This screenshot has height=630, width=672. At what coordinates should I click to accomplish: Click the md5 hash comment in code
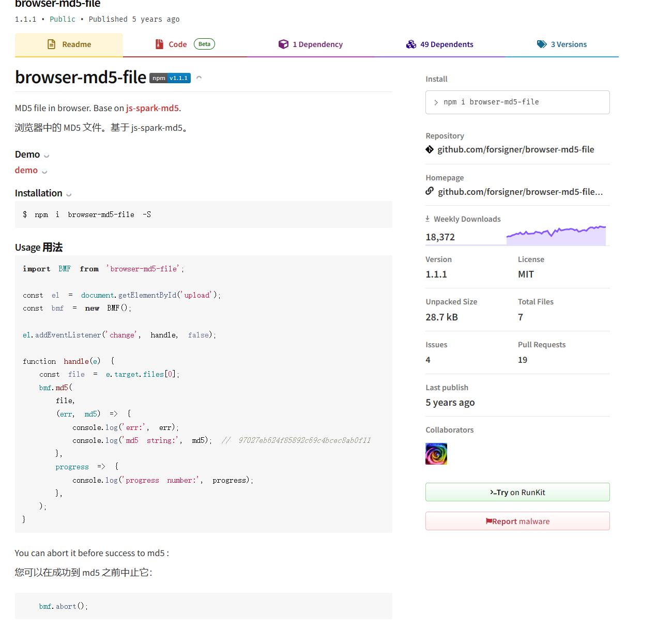[296, 440]
